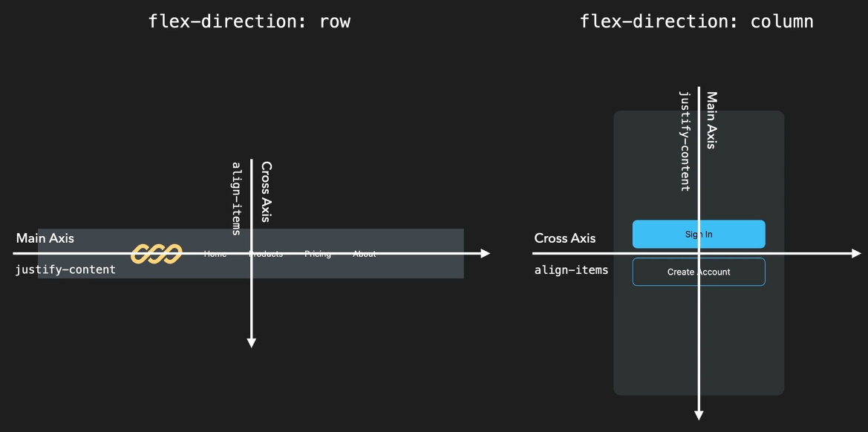
Task: Click the arrowhead of the row diagram's horizontal arrow
Action: click(x=486, y=254)
